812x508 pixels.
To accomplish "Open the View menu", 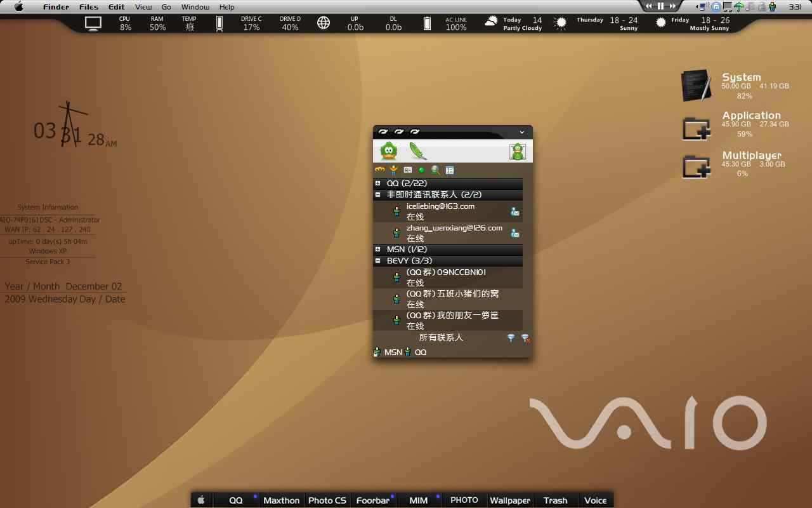I will coord(143,7).
